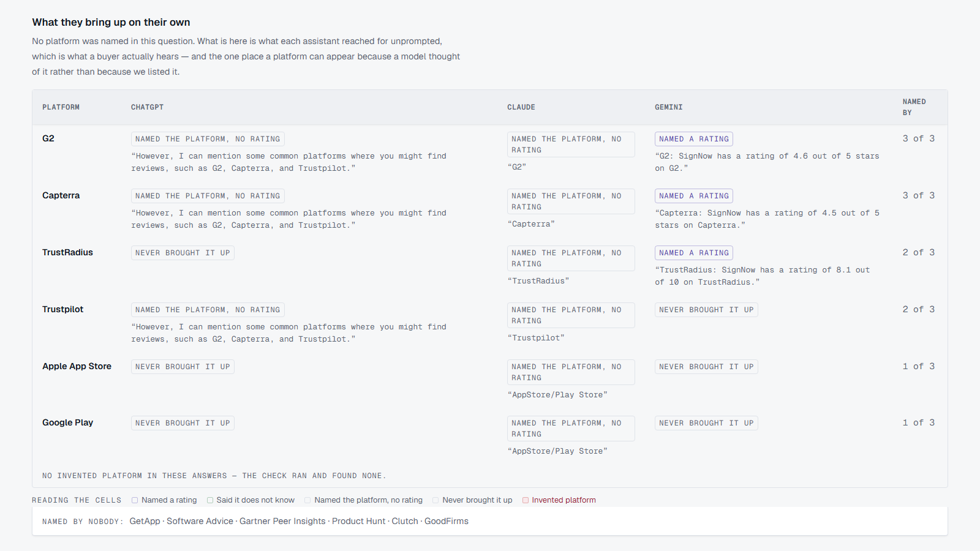The height and width of the screenshot is (551, 980).
Task: Click Gemini's "Never brought it up" badge for Apple App Store
Action: 706,367
